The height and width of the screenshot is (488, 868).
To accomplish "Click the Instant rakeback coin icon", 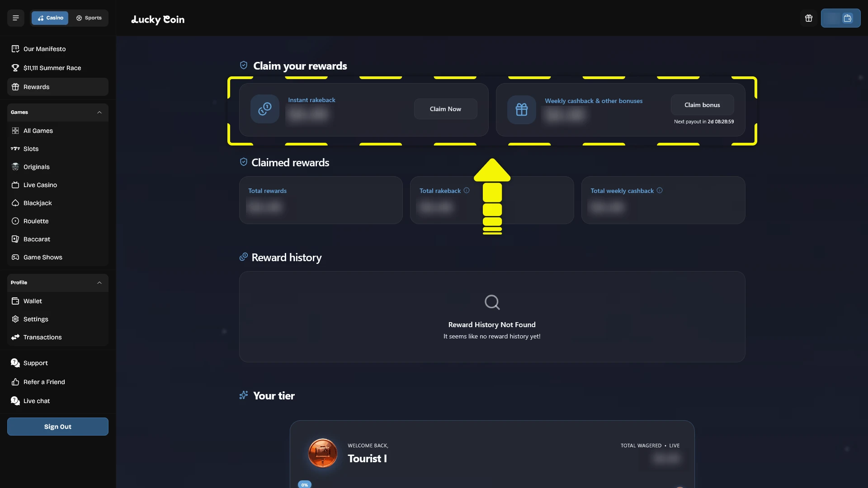I will click(x=265, y=109).
